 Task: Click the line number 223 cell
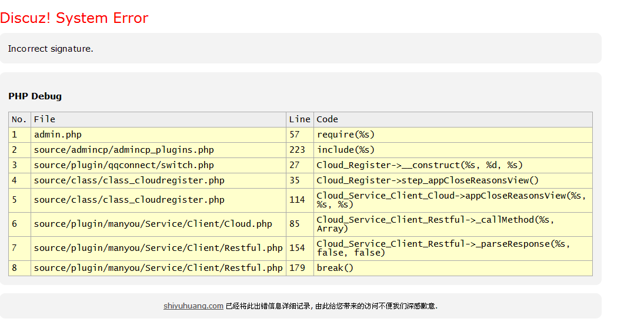coord(297,150)
